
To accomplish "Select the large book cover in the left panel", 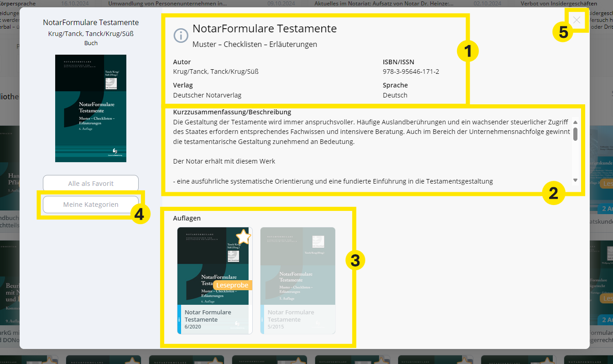I will click(x=91, y=108).
